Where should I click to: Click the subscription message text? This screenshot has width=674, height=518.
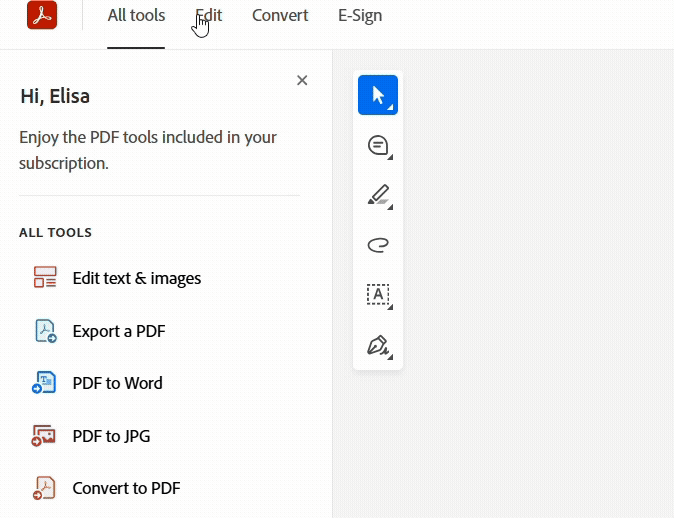pos(148,150)
